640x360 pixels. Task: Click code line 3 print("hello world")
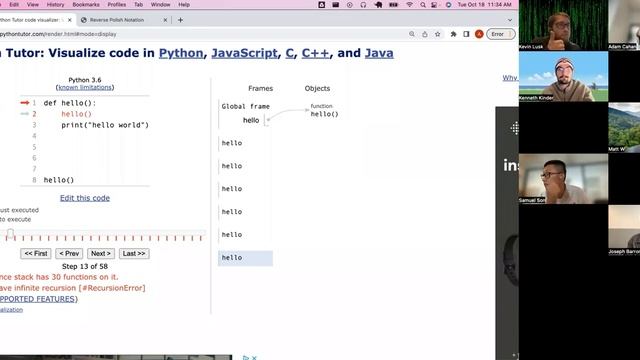point(105,125)
